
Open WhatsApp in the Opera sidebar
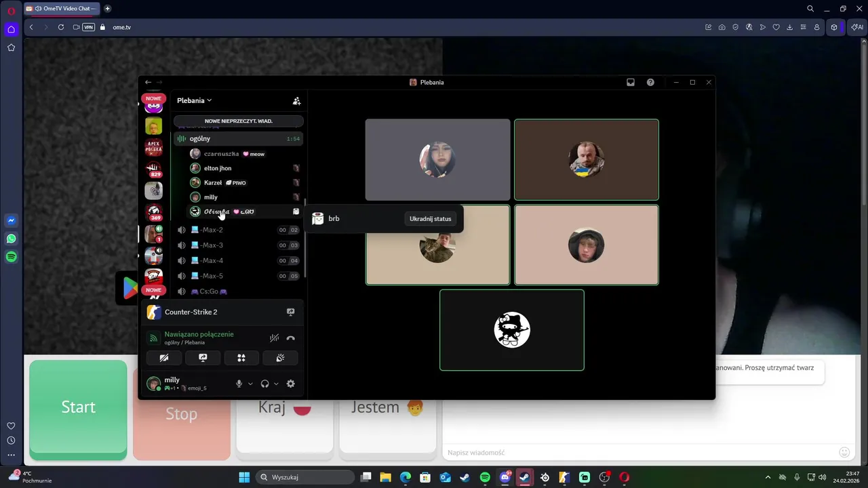[11, 239]
